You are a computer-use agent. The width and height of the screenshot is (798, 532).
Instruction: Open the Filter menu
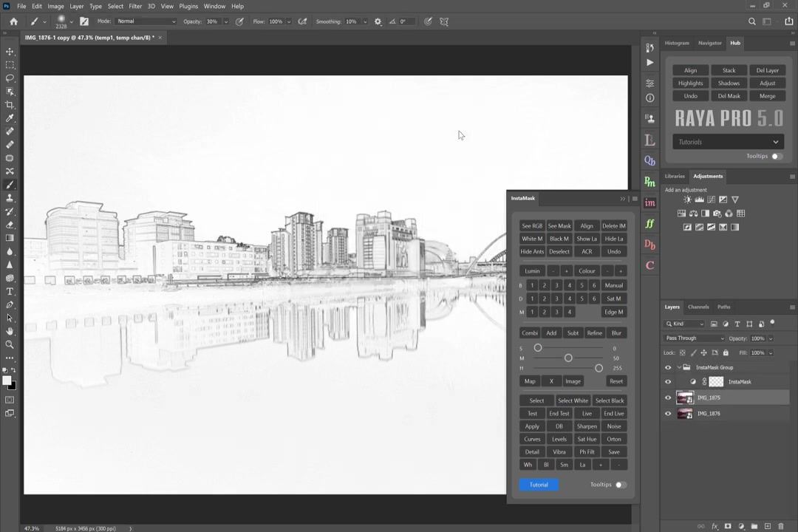(135, 6)
